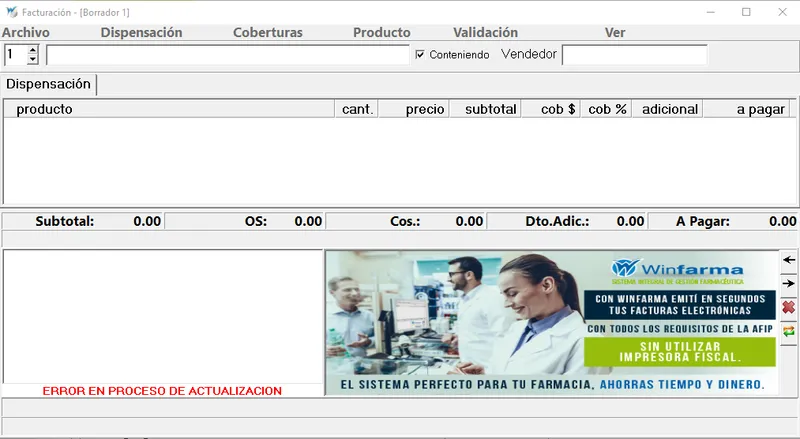This screenshot has width=800, height=439.
Task: Click the cob % column header
Action: point(607,109)
